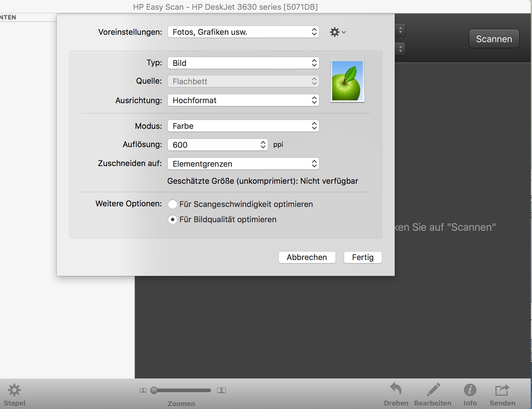Click the small zoom-out image icon

(143, 390)
